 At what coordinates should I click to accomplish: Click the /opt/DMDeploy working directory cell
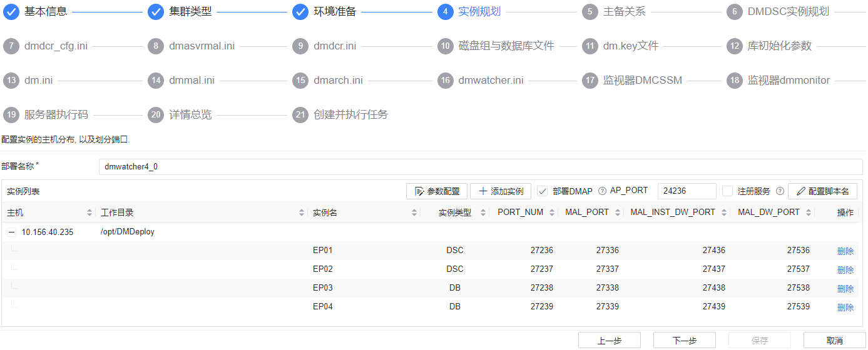pyautogui.click(x=128, y=232)
